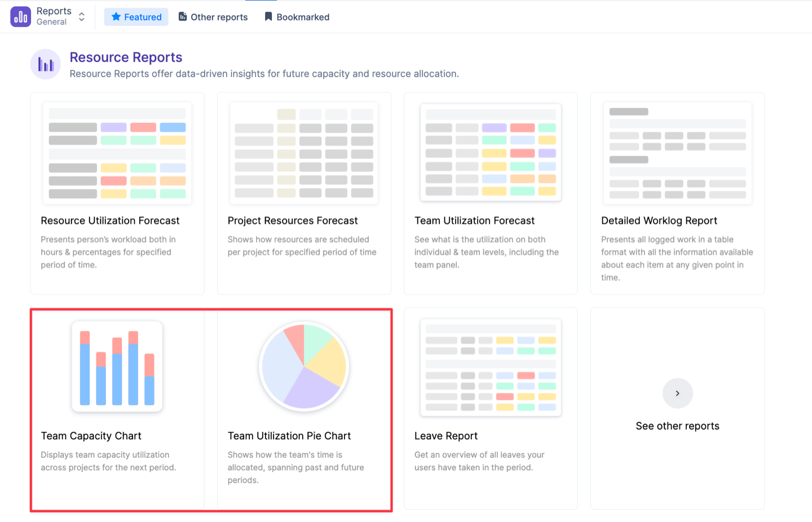The width and height of the screenshot is (812, 522).
Task: Click the Team Utilization Pie Chart title
Action: coord(289,436)
